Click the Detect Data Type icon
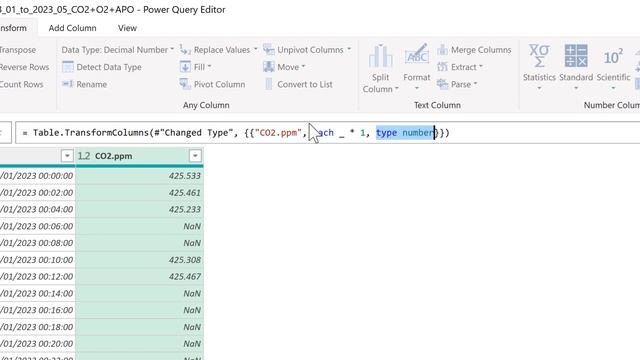The height and width of the screenshot is (360, 640). click(x=68, y=67)
